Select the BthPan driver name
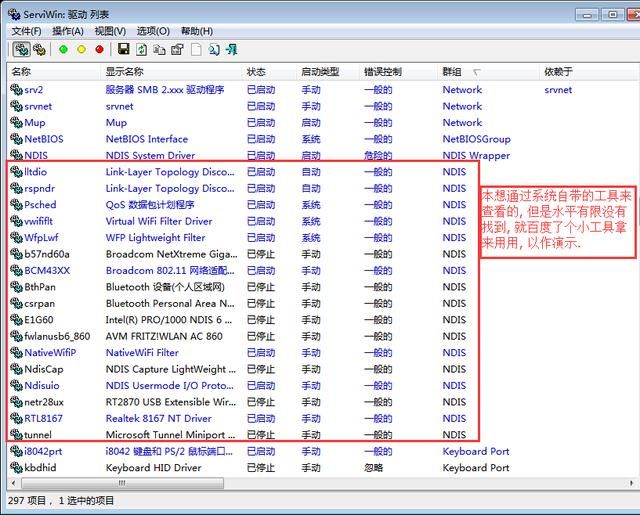 (x=40, y=287)
